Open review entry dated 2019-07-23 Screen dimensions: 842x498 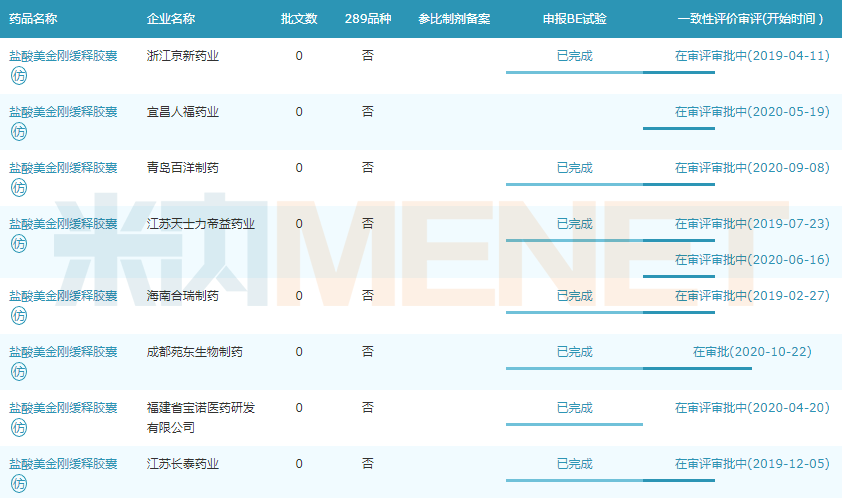(x=752, y=223)
